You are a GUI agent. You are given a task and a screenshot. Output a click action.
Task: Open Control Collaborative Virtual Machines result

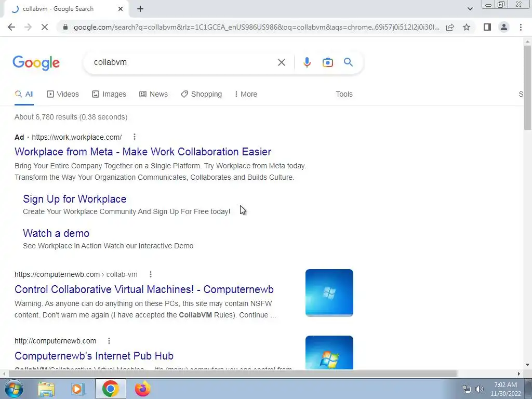144,289
